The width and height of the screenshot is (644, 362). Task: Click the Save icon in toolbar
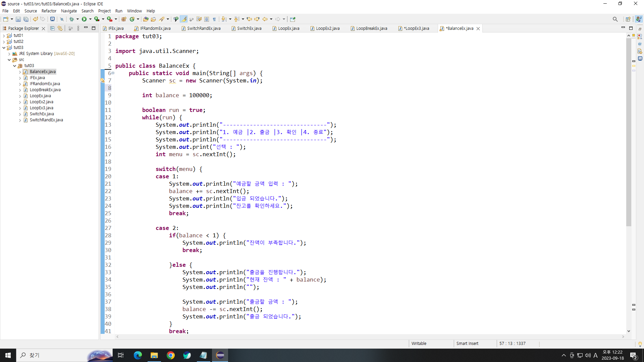[x=18, y=19]
